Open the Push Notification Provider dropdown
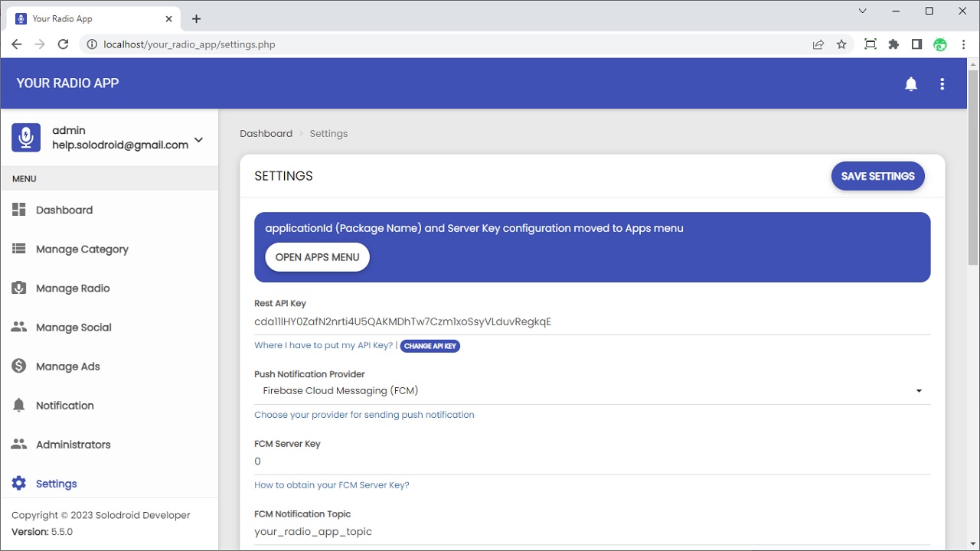This screenshot has height=551, width=980. [592, 391]
